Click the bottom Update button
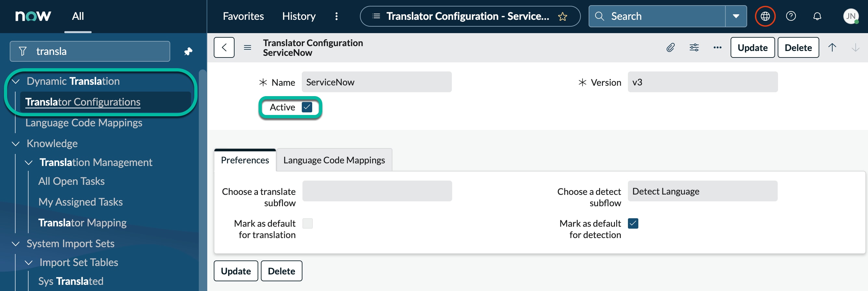 coord(236,271)
